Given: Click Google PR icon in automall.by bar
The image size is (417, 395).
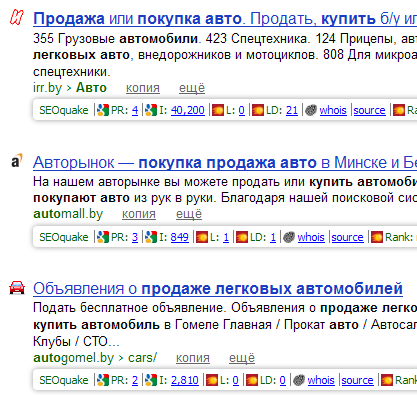Looking at the screenshot, I should coord(103,237).
